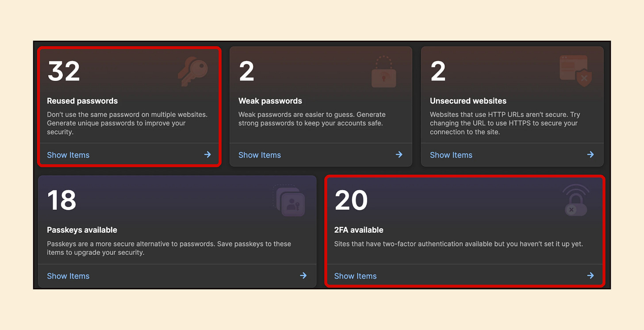Click the arrow on 2FA available card
644x330 pixels.
(x=590, y=275)
